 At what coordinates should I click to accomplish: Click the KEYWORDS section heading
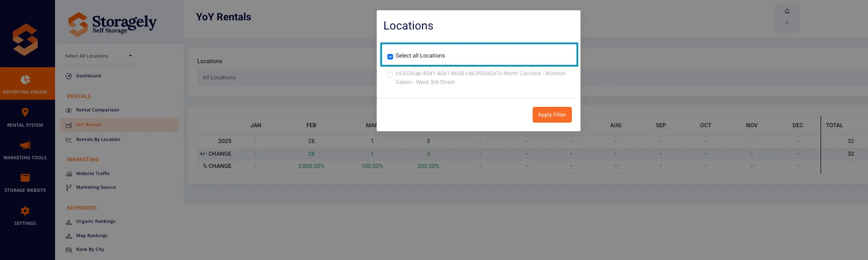(82, 208)
